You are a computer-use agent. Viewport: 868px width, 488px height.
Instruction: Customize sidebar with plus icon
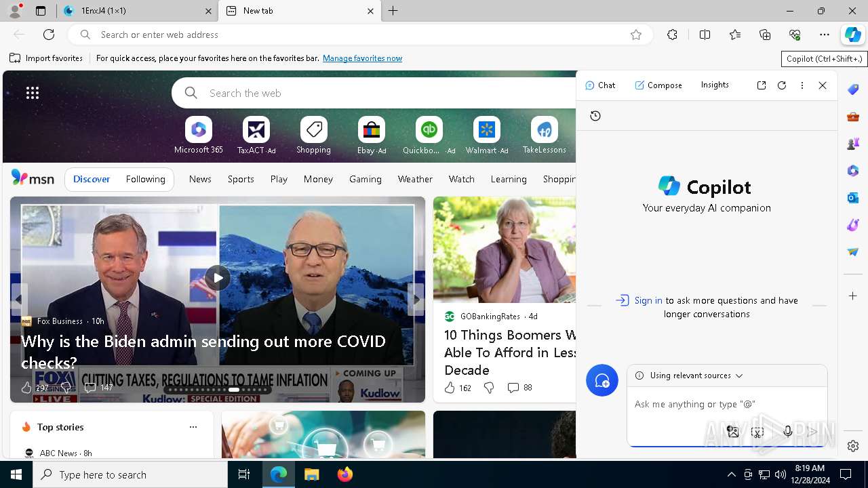click(x=853, y=296)
